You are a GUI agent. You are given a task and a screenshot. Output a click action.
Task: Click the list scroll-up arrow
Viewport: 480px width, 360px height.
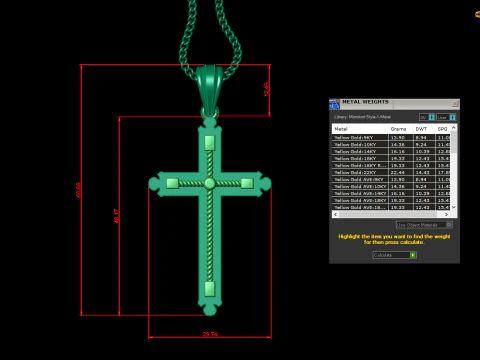[453, 128]
